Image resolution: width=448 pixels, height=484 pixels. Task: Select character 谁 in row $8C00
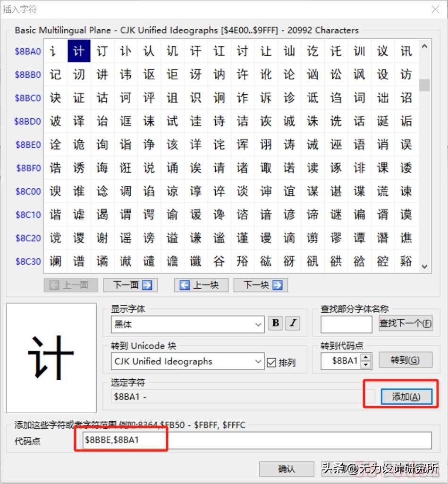[x=79, y=192]
